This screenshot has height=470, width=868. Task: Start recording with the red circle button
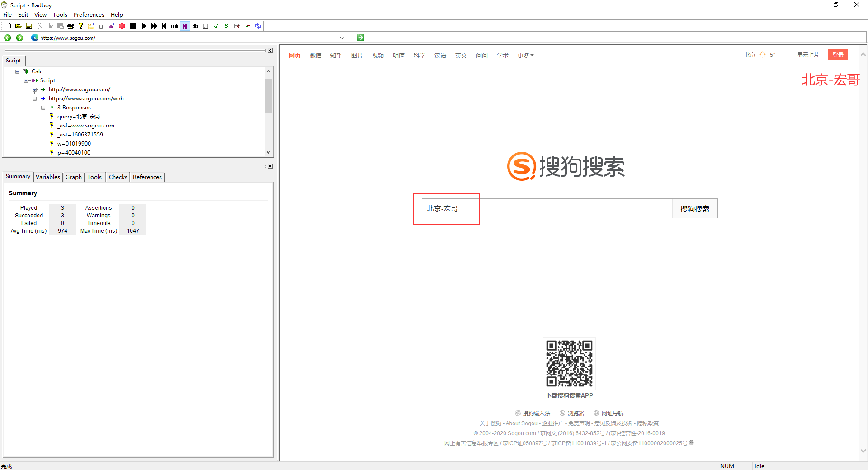point(122,26)
